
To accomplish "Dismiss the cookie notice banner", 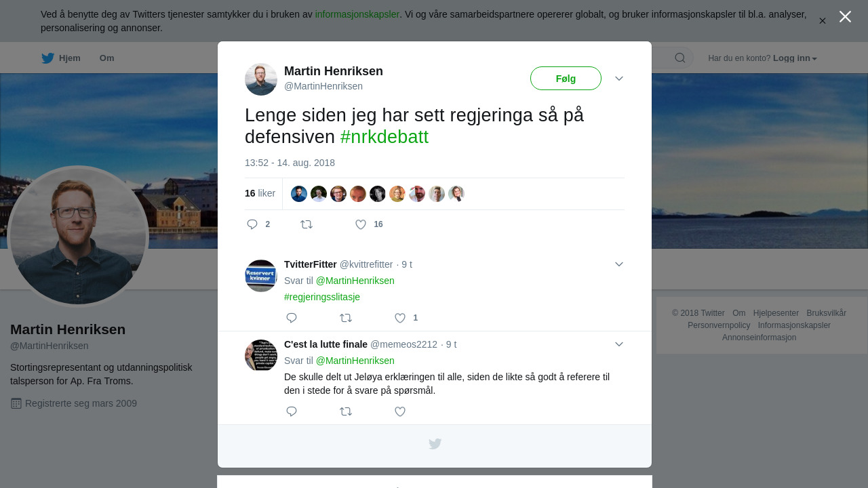I will [x=823, y=21].
